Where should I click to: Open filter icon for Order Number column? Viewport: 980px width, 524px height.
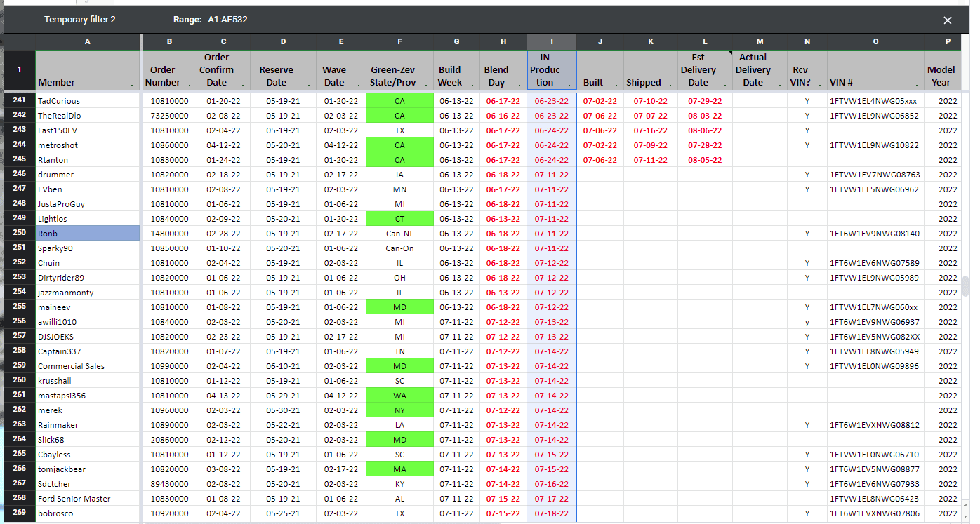click(189, 83)
